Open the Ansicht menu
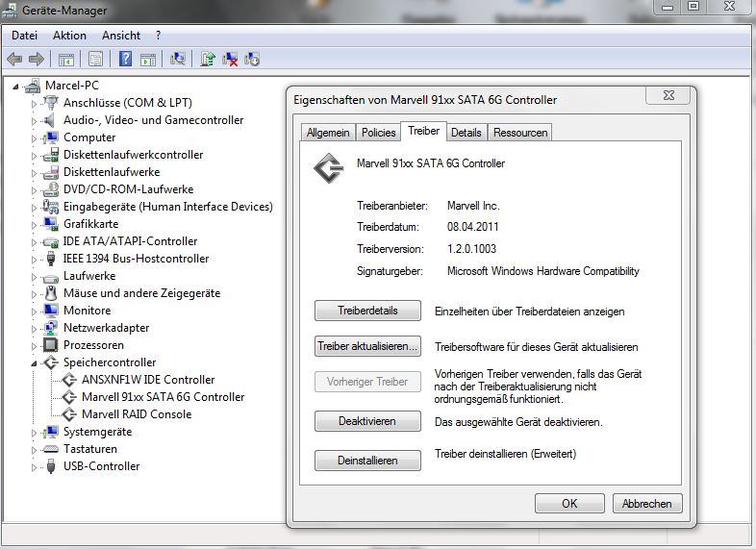Viewport: 756px width, 549px height. point(121,36)
